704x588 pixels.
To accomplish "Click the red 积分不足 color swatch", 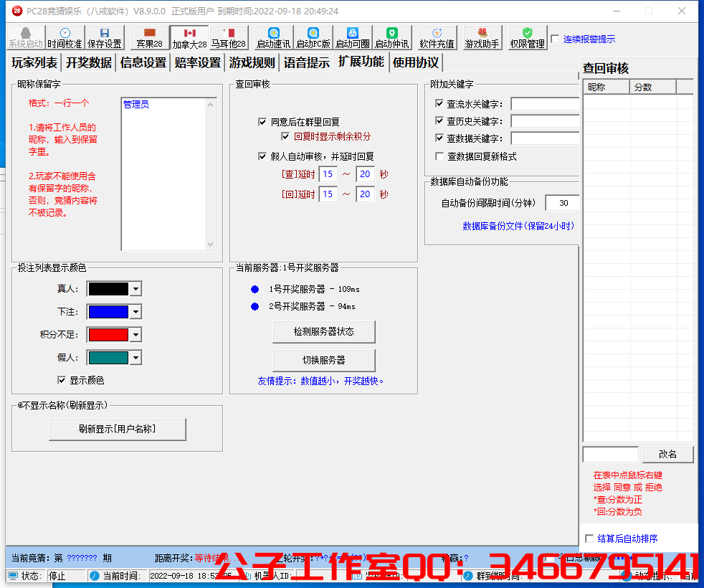I will 108,335.
